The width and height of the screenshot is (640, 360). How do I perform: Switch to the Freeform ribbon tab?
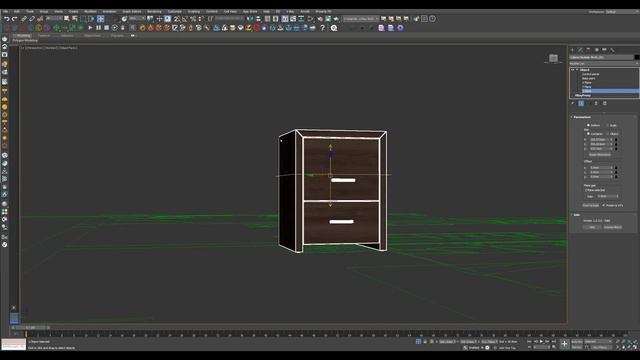coord(44,36)
